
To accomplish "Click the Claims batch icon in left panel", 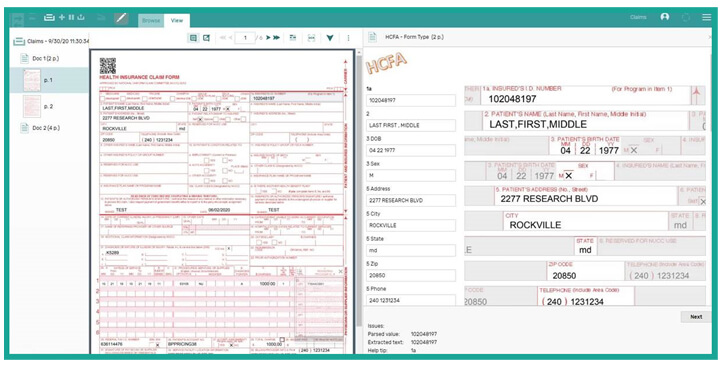I will click(x=18, y=41).
